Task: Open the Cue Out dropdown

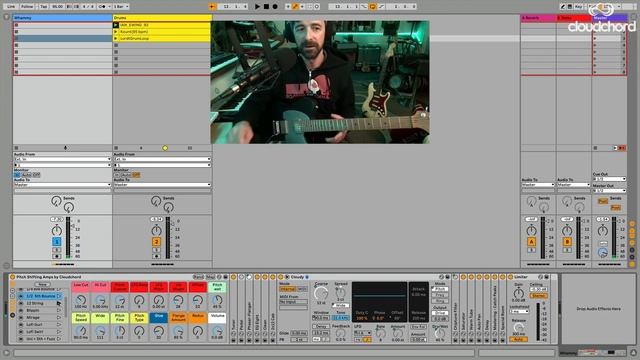Action: (x=609, y=179)
